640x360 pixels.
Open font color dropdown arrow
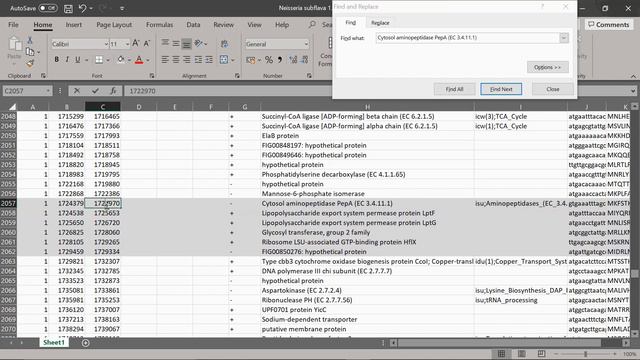click(x=148, y=60)
